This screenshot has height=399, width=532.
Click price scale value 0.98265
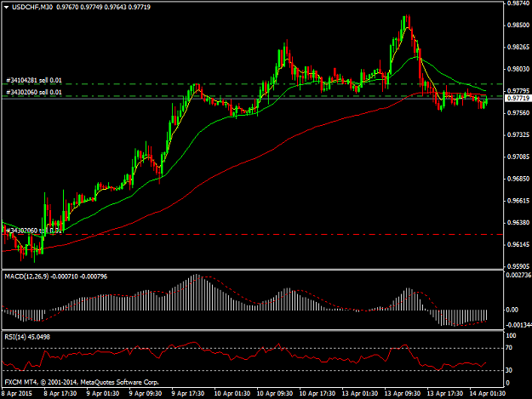tap(518, 47)
